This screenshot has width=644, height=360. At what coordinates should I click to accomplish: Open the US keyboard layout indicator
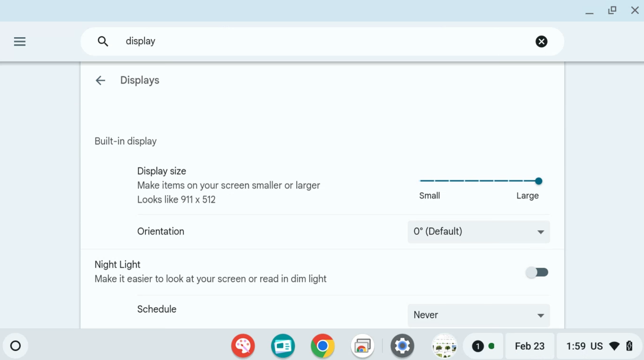(596, 346)
